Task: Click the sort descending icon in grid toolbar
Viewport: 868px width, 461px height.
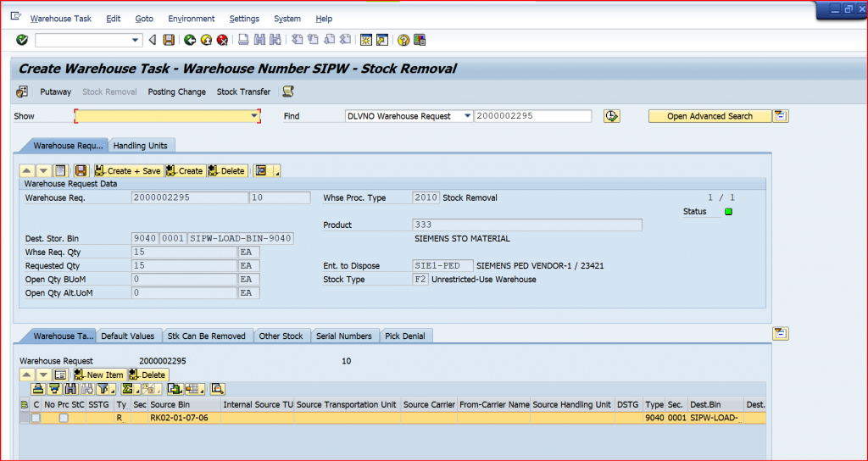Action: point(54,389)
